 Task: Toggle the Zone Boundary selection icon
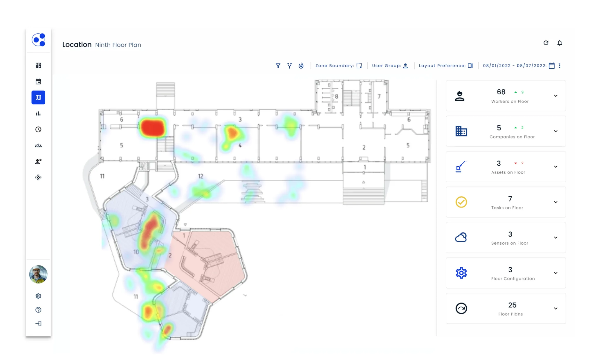[359, 66]
